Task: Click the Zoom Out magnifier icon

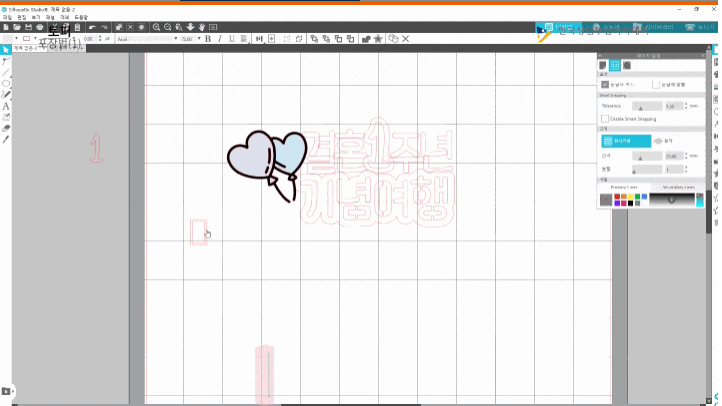Action: pyautogui.click(x=168, y=27)
